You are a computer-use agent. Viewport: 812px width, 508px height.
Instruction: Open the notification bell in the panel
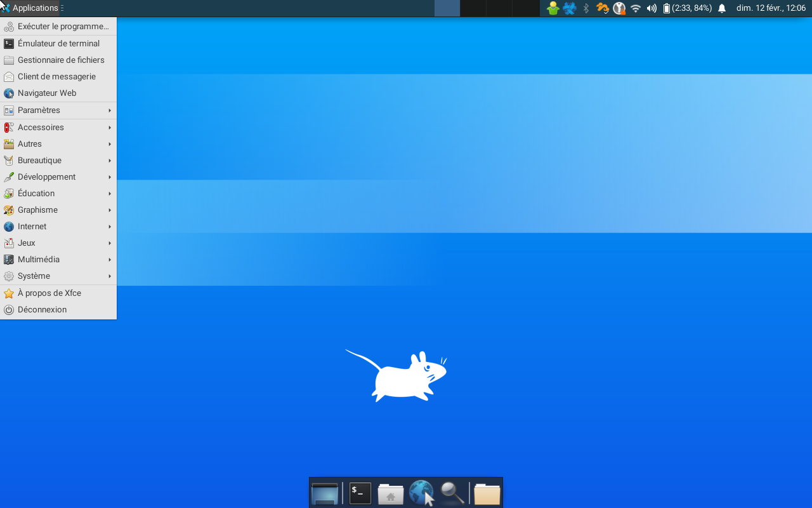(722, 8)
